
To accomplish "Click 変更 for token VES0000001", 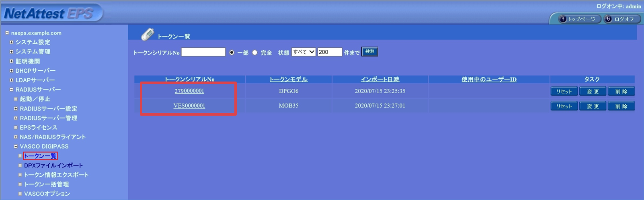I will click(x=593, y=106).
